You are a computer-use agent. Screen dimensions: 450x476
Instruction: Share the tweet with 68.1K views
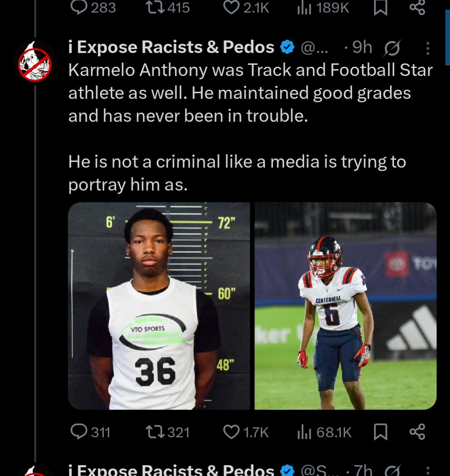click(417, 432)
